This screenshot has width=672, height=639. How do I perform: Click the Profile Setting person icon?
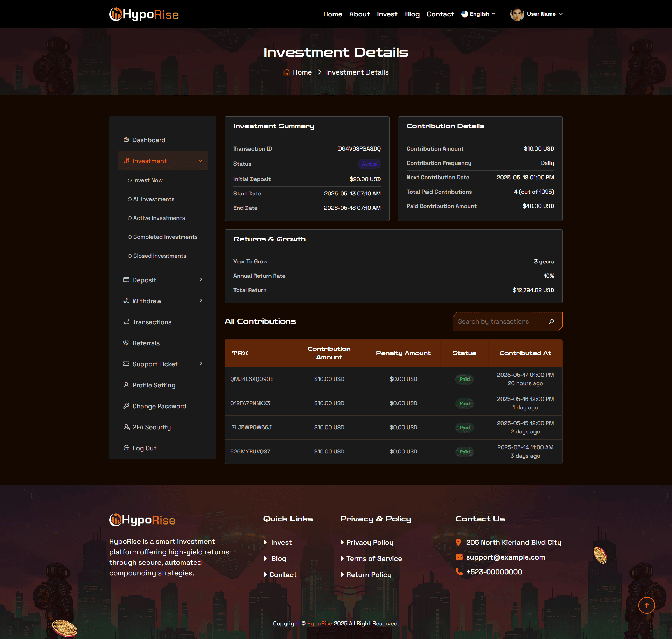tap(126, 385)
